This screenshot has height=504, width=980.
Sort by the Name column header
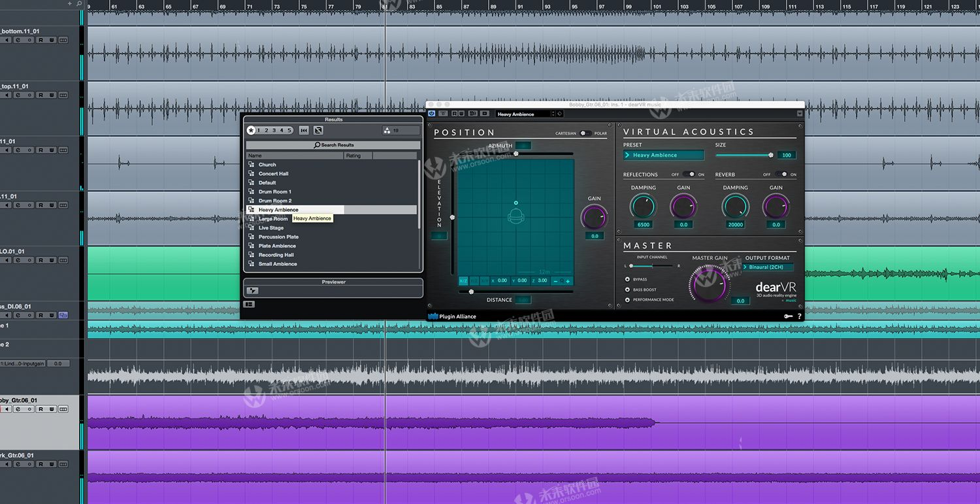[x=295, y=156]
